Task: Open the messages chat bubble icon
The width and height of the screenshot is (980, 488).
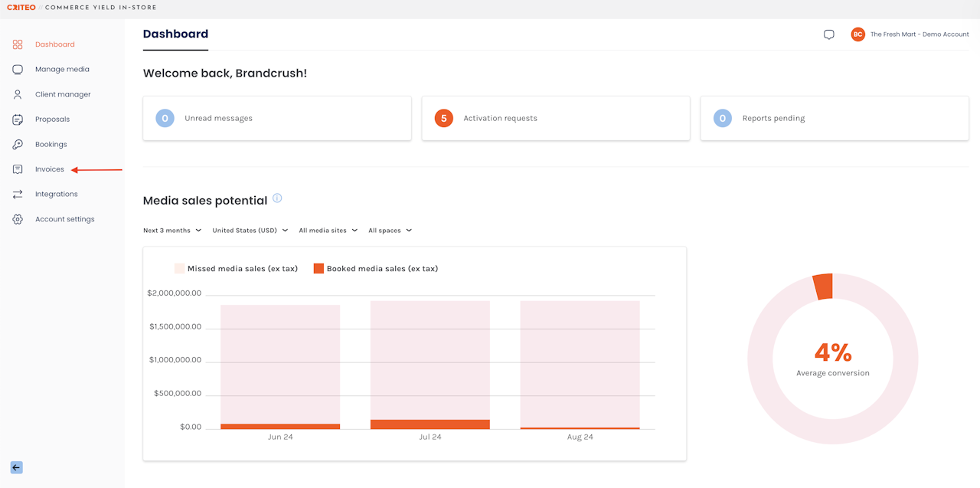Action: (828, 34)
